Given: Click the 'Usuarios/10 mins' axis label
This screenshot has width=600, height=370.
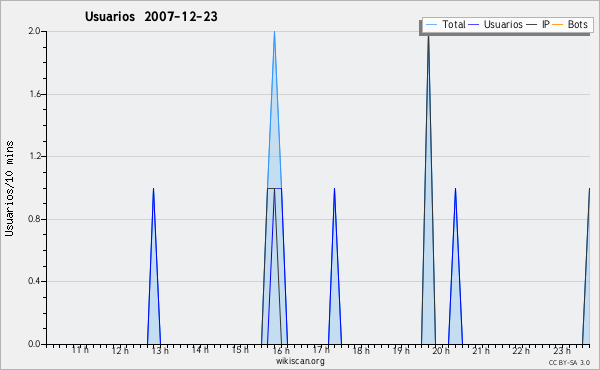Looking at the screenshot, I should tap(9, 189).
